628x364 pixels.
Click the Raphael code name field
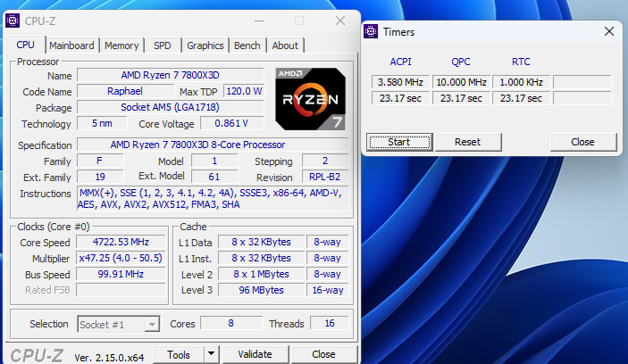(125, 91)
